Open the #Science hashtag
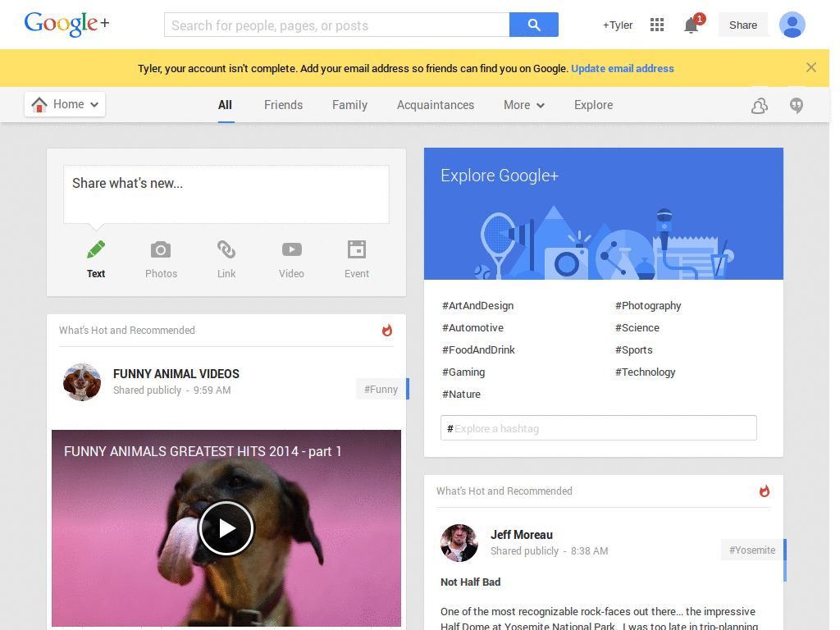 [637, 328]
